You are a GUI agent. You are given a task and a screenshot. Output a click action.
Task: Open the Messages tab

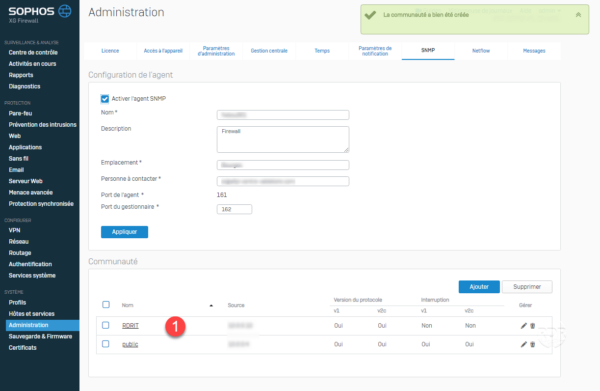point(534,51)
